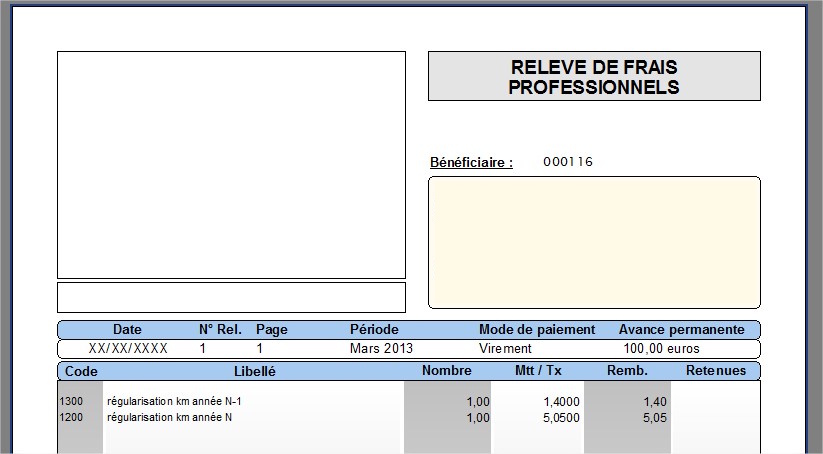Viewport: 823px width, 454px height.
Task: Click the pale yellow beneficiary address box
Action: (594, 242)
